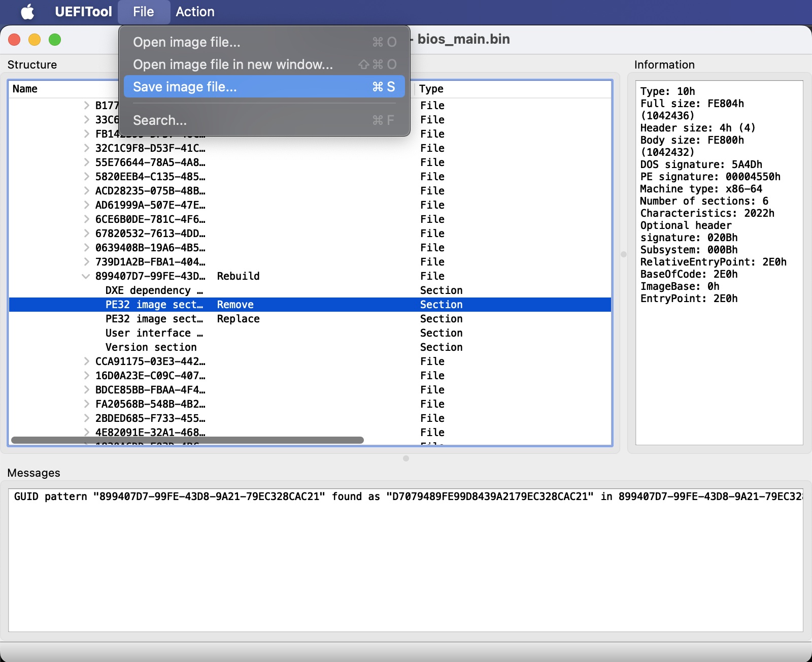Expand the 4E82091E-32A1-468… file node
This screenshot has width=812, height=662.
point(86,433)
